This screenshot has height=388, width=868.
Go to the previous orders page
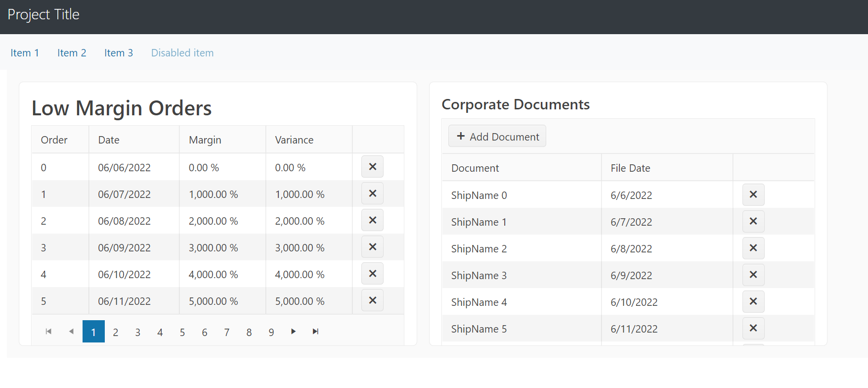pyautogui.click(x=71, y=332)
